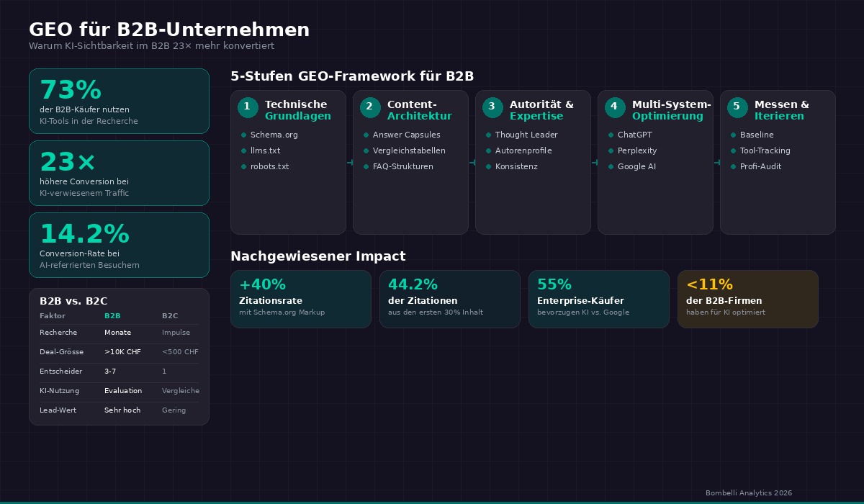Click the bullet dot before Schema.org
864x504 pixels.
pyautogui.click(x=244, y=135)
